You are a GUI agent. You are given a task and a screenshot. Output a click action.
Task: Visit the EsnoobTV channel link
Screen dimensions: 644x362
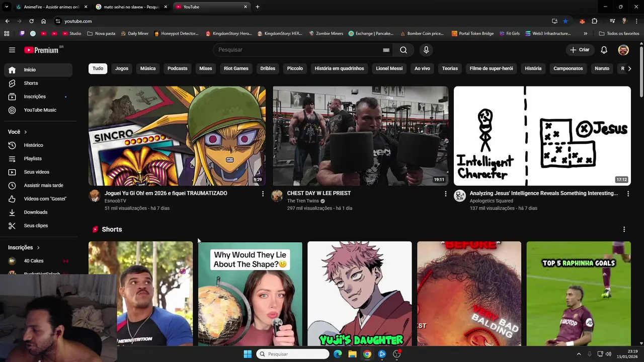(x=115, y=201)
